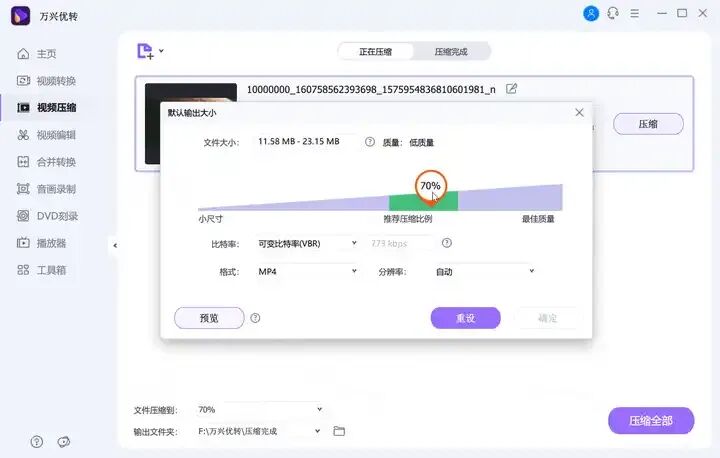Open customer support headset icon

pyautogui.click(x=613, y=13)
